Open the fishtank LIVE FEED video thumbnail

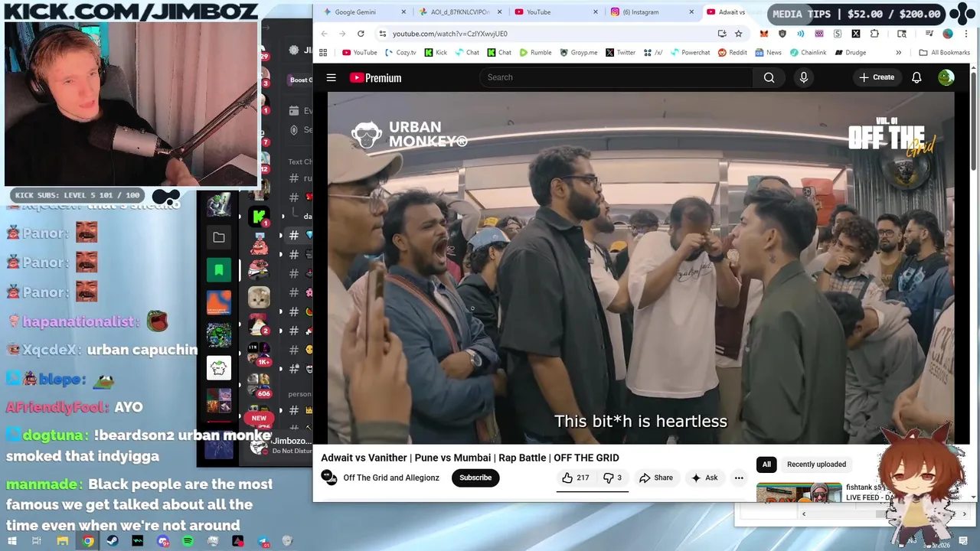coord(799,492)
